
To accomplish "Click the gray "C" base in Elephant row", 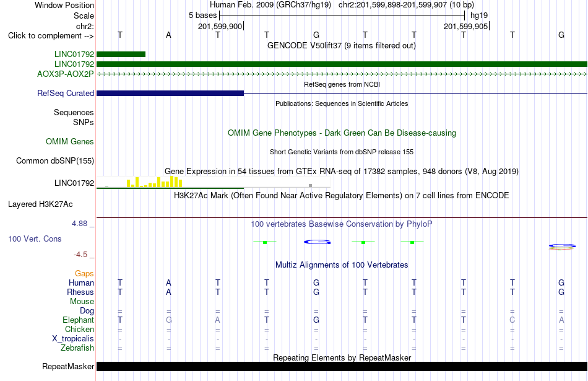I will click(512, 320).
